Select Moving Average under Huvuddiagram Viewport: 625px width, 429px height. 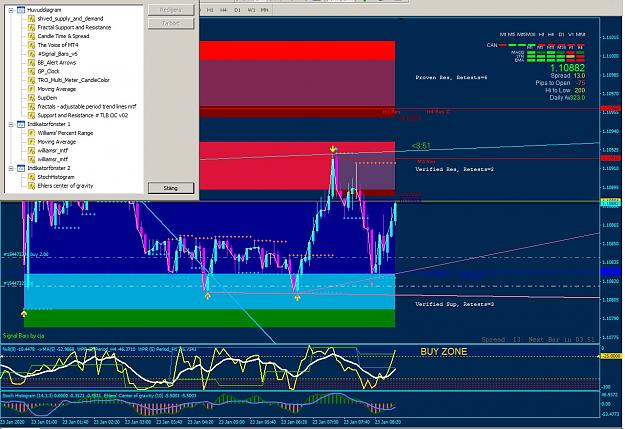(57, 89)
